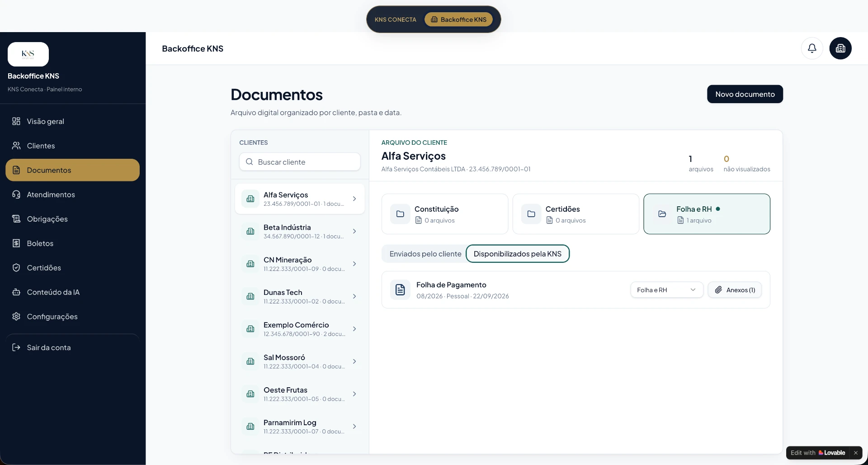Switch to Backoffice KNS mode
The image size is (868, 465).
coord(458,19)
